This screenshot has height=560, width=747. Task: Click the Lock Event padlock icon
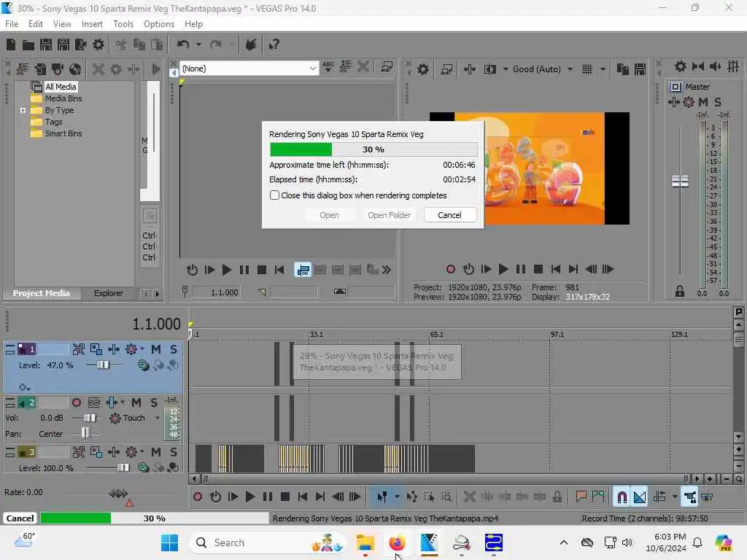[x=557, y=497]
